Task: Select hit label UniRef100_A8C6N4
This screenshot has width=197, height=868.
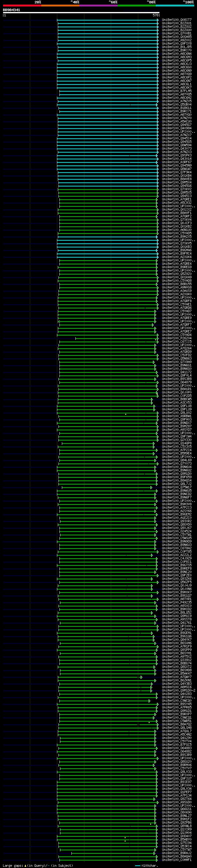Action: pyautogui.click(x=177, y=54)
